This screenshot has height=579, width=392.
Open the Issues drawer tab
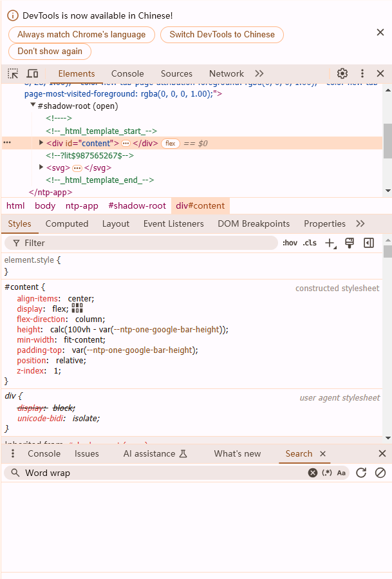coord(87,453)
